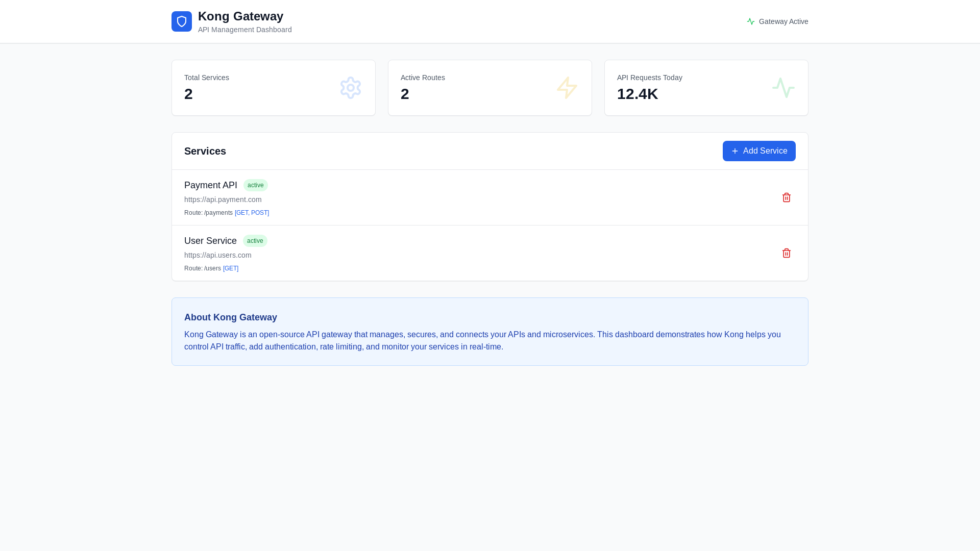
Task: Click the About Kong Gateway heading
Action: coord(231,317)
